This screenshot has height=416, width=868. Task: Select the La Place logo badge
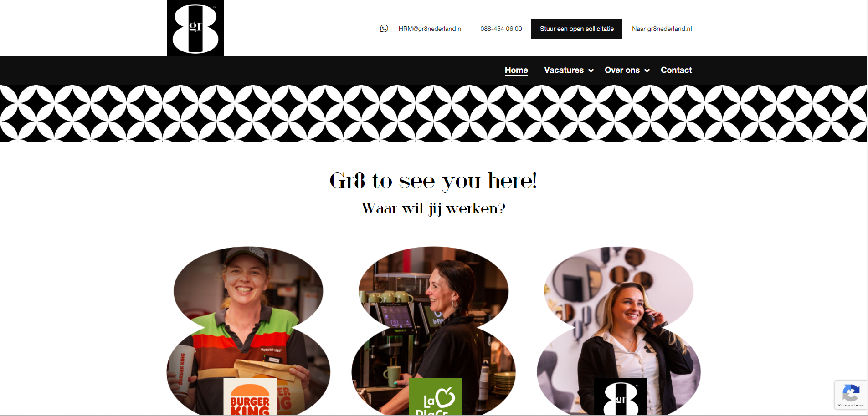pos(436,396)
